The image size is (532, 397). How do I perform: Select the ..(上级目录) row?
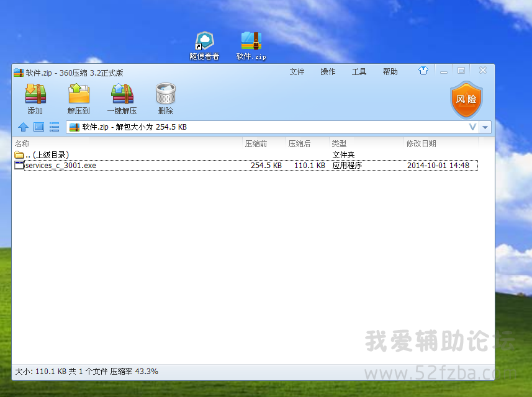(246, 155)
